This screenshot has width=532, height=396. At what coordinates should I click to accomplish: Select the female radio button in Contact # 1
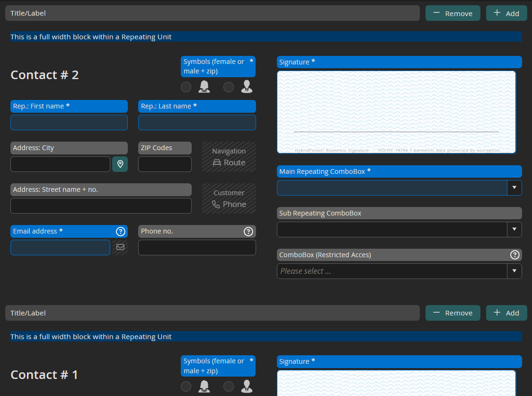(x=186, y=387)
